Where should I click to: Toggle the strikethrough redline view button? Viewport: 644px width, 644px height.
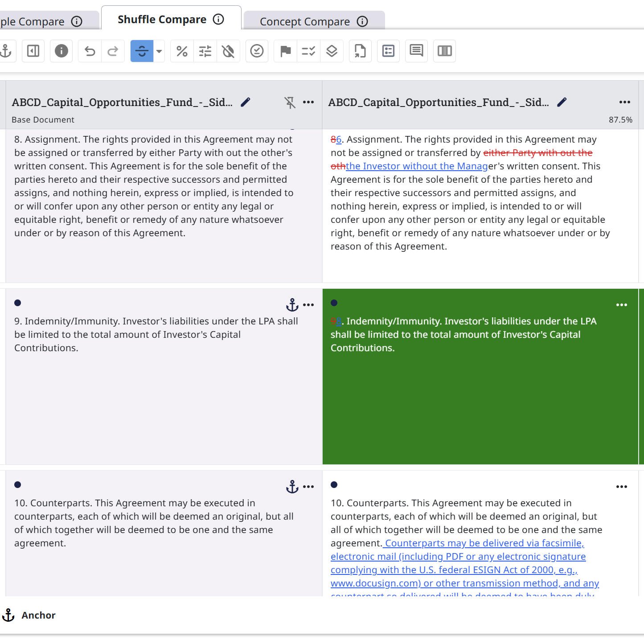(x=142, y=51)
